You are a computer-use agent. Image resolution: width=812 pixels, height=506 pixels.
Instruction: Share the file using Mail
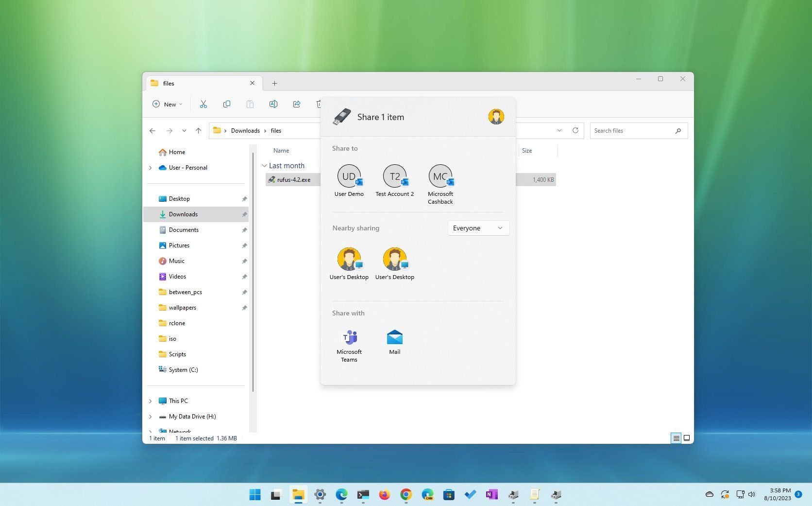394,337
